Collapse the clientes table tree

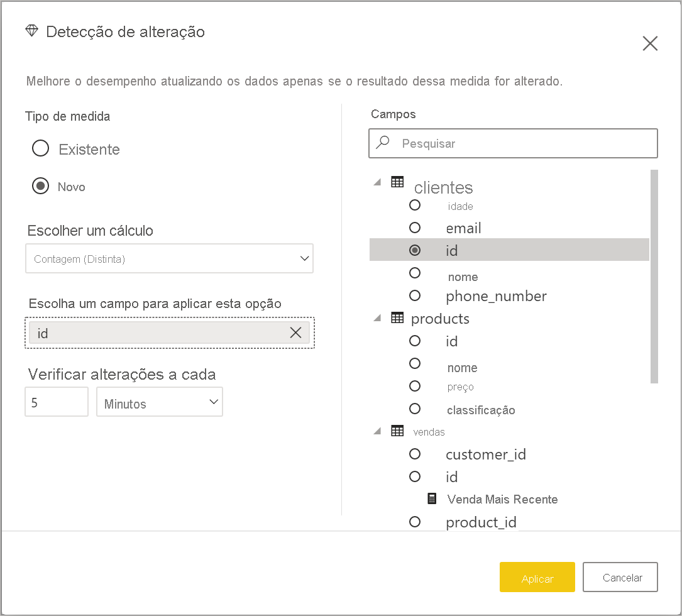pyautogui.click(x=377, y=182)
